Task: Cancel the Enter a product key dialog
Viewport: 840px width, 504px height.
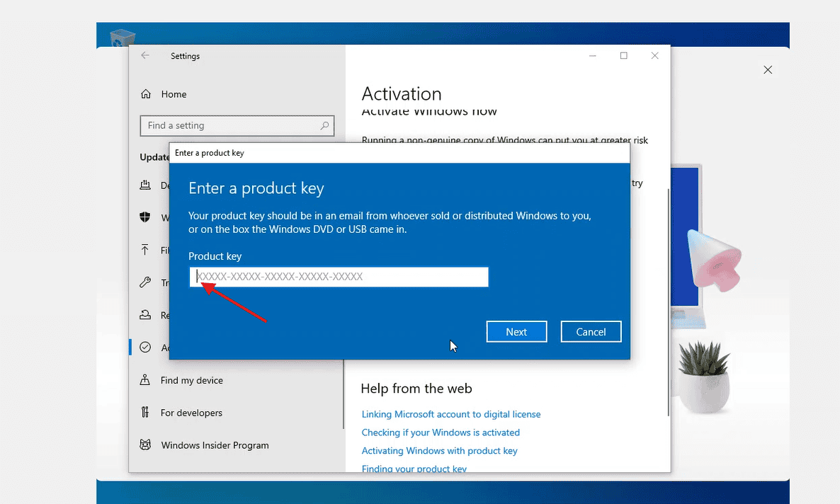Action: 591,332
